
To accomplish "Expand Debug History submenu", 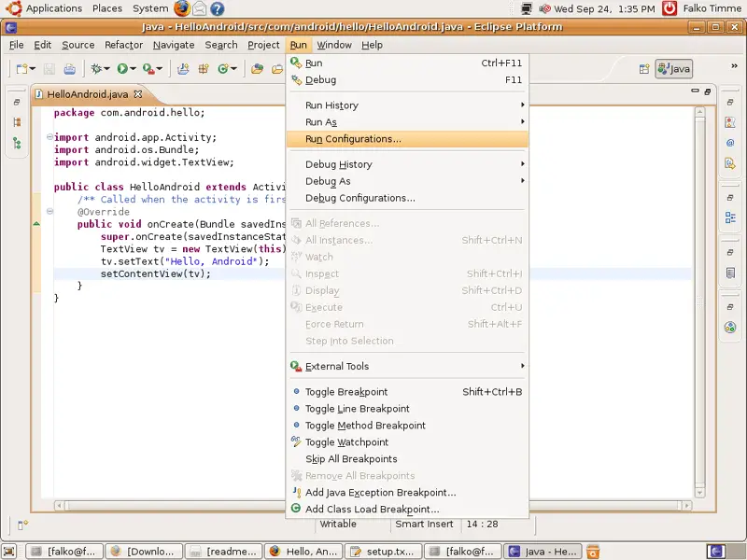I will tap(407, 164).
